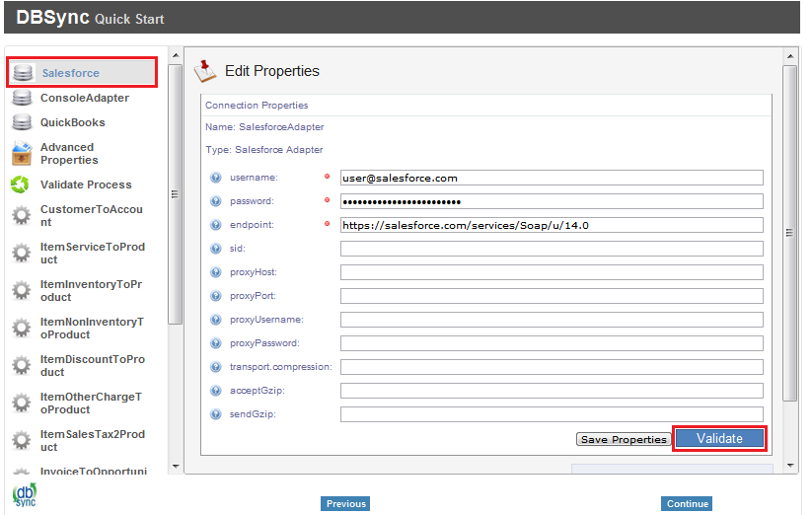Click Continue to proceed
This screenshot has width=812, height=515.
click(x=687, y=504)
